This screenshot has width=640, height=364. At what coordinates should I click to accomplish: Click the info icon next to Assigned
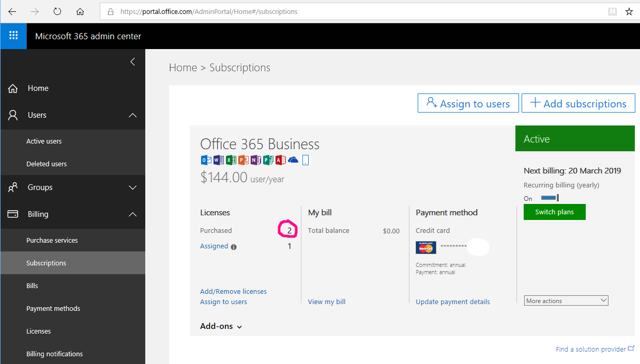234,247
